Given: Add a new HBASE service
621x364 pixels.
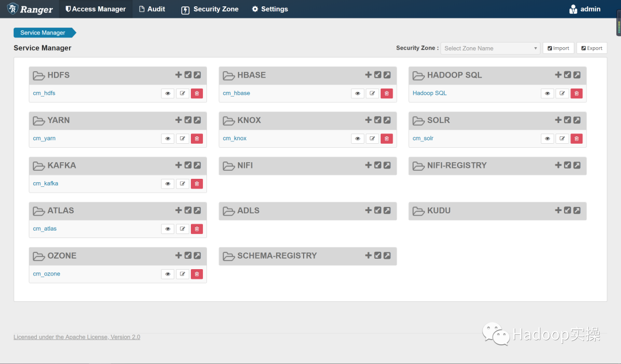Looking at the screenshot, I should tap(369, 75).
